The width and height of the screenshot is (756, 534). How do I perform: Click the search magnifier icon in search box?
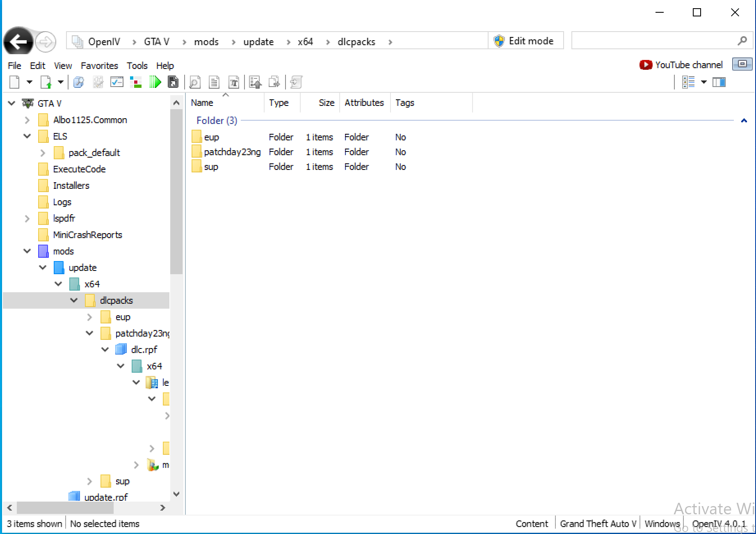[742, 41]
